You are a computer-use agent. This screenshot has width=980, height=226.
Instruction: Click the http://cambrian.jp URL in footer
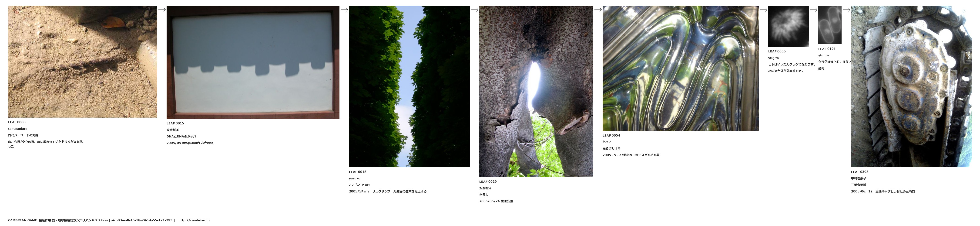[194, 220]
